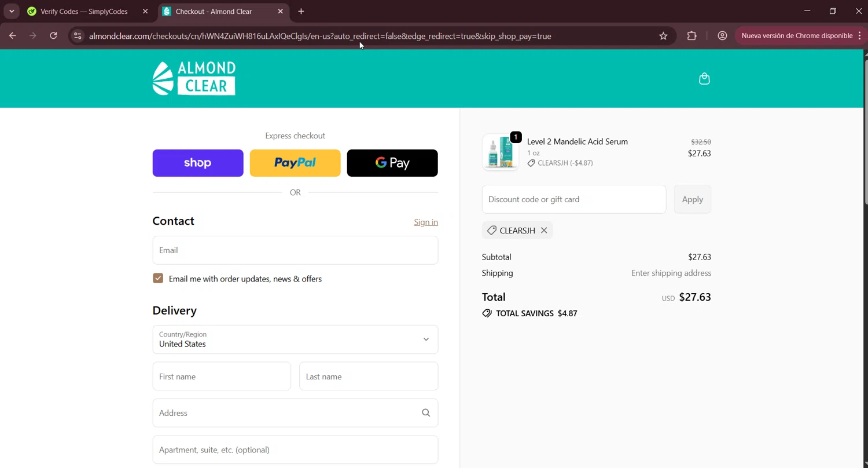Click the Nueva versión de Chrome disponible button
The image size is (868, 468).
(797, 36)
